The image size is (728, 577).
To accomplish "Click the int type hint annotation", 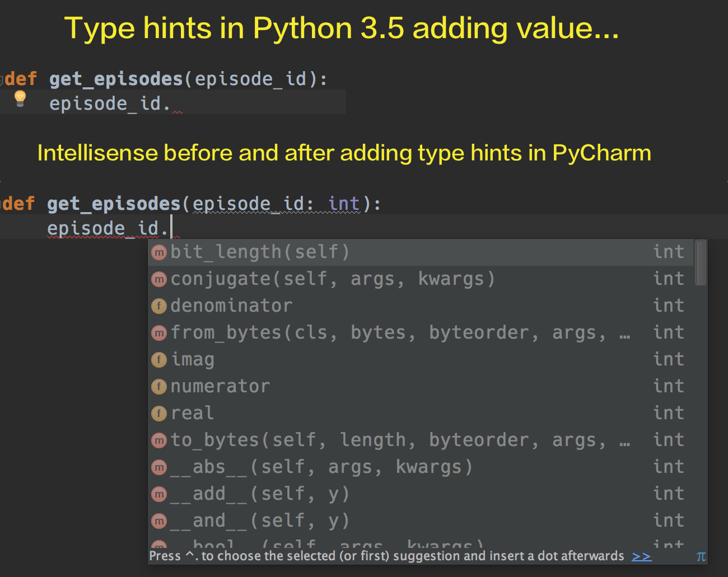I will click(x=344, y=204).
